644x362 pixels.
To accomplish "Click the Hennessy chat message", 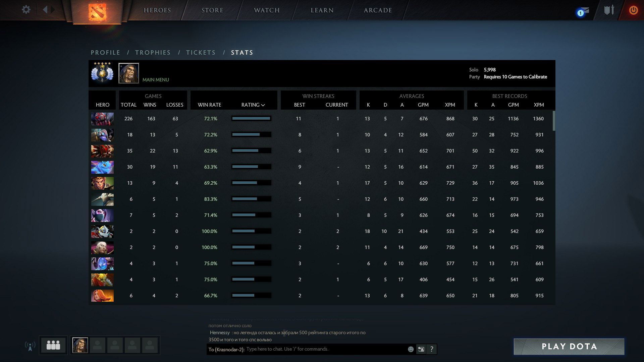I will (x=287, y=336).
